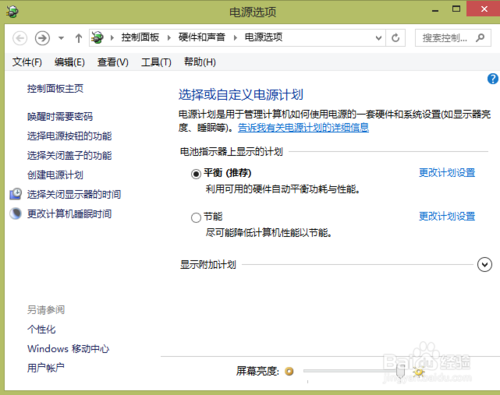Viewport: 500px width, 395px height.
Task: Open 选择关闭显示器的时间 link
Action: 74,194
